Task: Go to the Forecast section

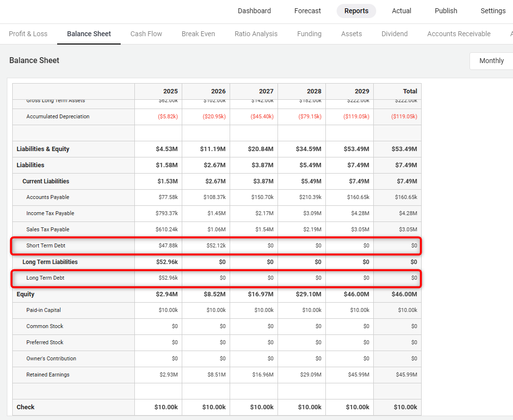Action: [307, 11]
